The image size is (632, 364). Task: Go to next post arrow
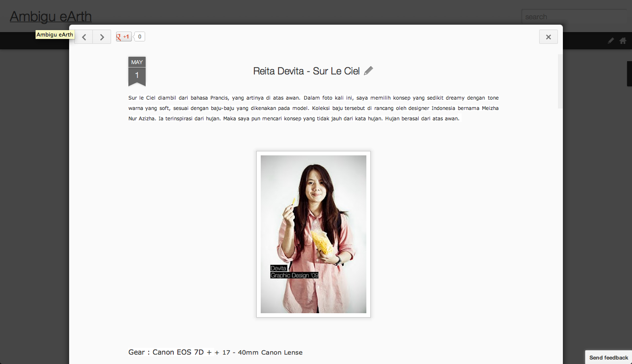102,37
